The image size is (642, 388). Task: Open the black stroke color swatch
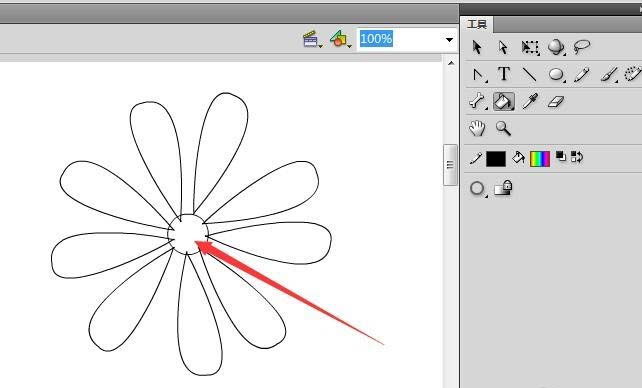(496, 159)
